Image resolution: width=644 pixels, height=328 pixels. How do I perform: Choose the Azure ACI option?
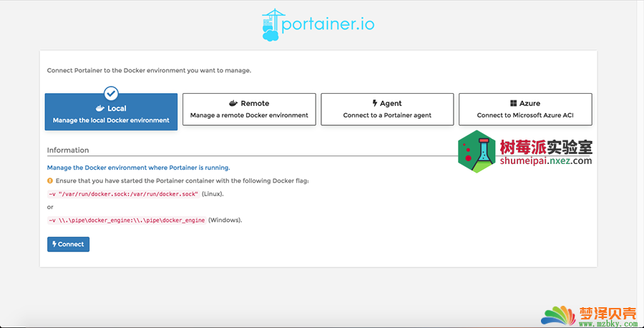pos(525,110)
